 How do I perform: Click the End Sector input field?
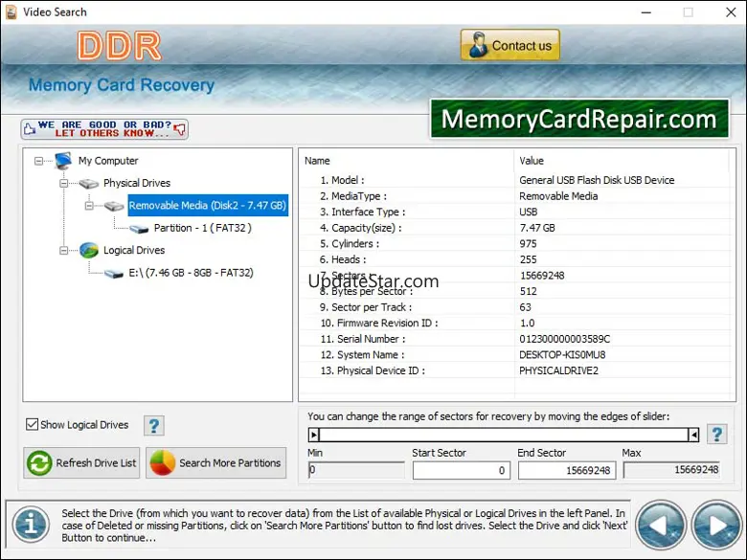coord(567,470)
